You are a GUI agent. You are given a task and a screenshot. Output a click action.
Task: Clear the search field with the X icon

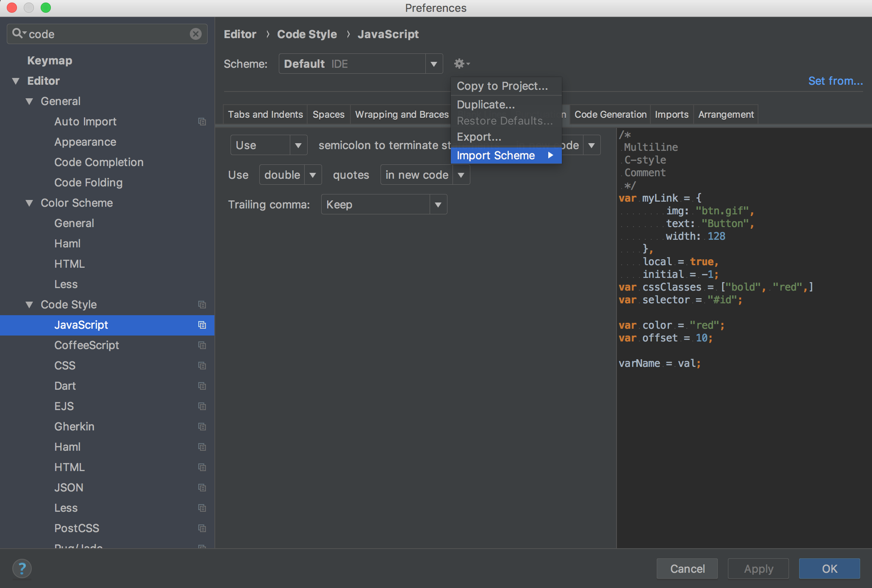click(x=195, y=34)
